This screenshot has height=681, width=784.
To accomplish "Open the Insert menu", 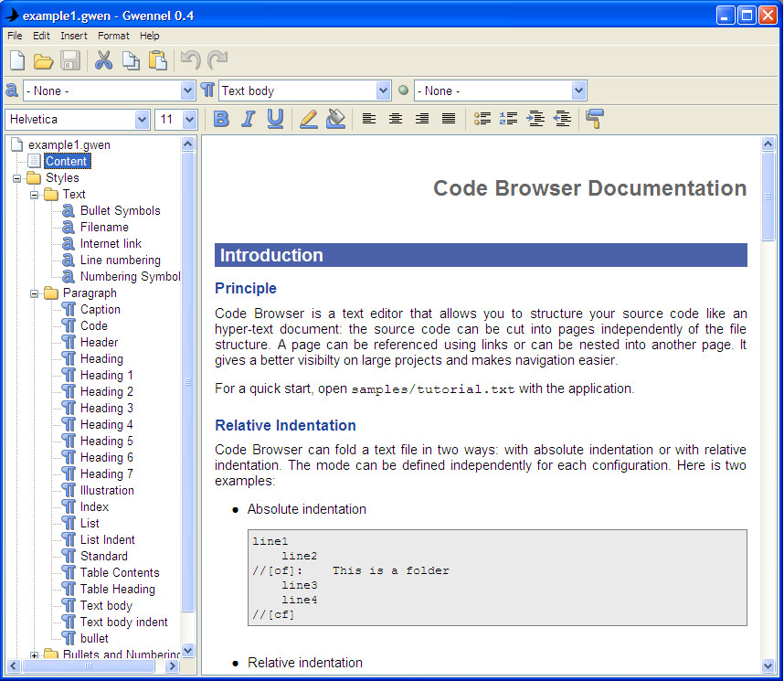I will coord(73,36).
